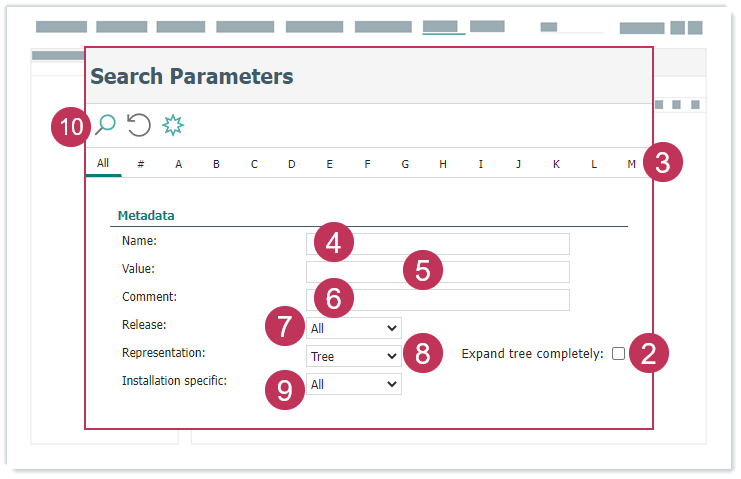The width and height of the screenshot is (741, 479).
Task: Open the Release dropdown
Action: tap(354, 327)
